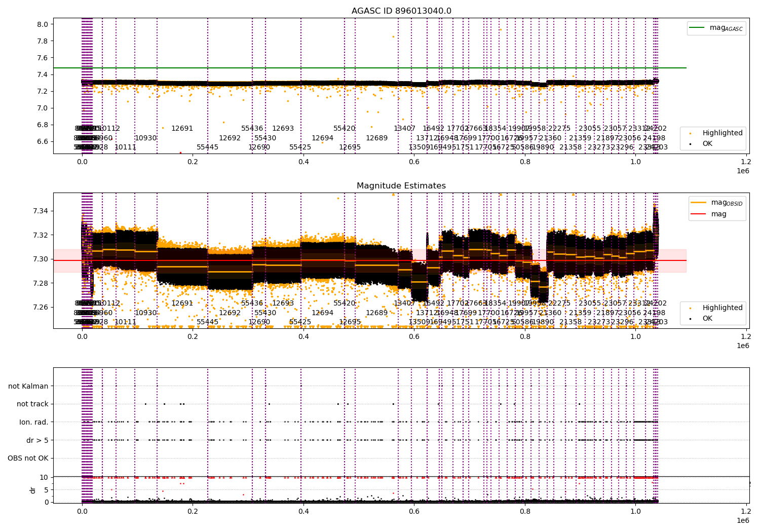Click the mag OBSID legend entry
Viewport: 760px width, 532px height.
717,203
